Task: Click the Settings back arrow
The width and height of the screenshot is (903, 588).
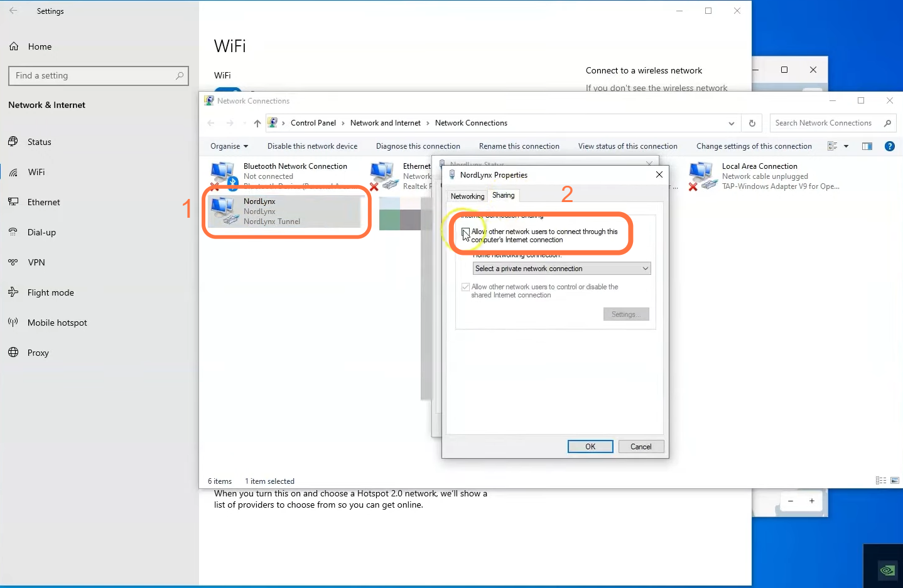Action: click(13, 11)
